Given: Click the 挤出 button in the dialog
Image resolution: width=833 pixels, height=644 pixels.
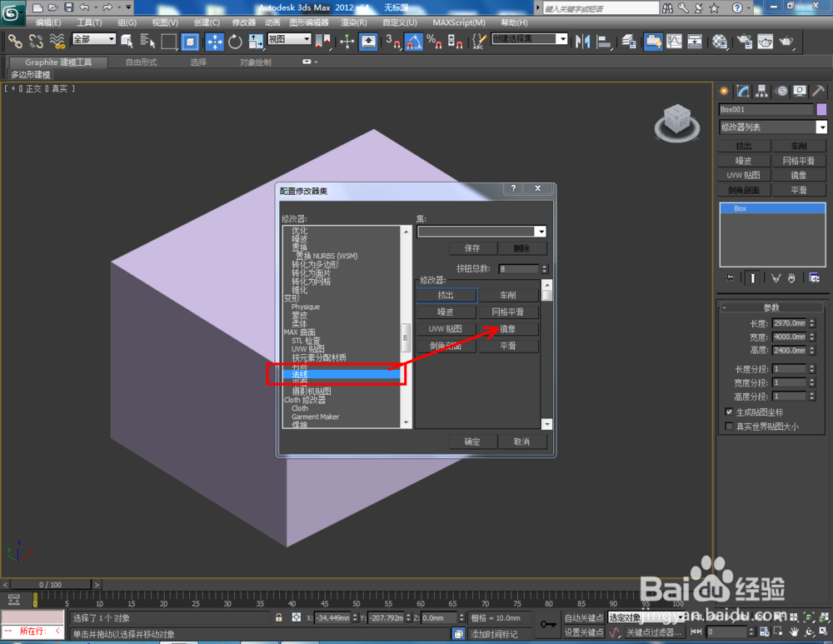Looking at the screenshot, I should pos(446,295).
